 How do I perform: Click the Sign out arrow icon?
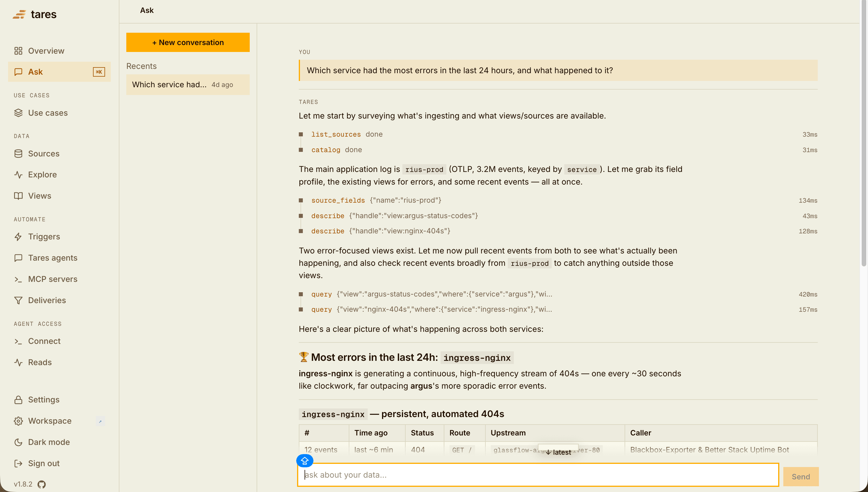(x=18, y=463)
